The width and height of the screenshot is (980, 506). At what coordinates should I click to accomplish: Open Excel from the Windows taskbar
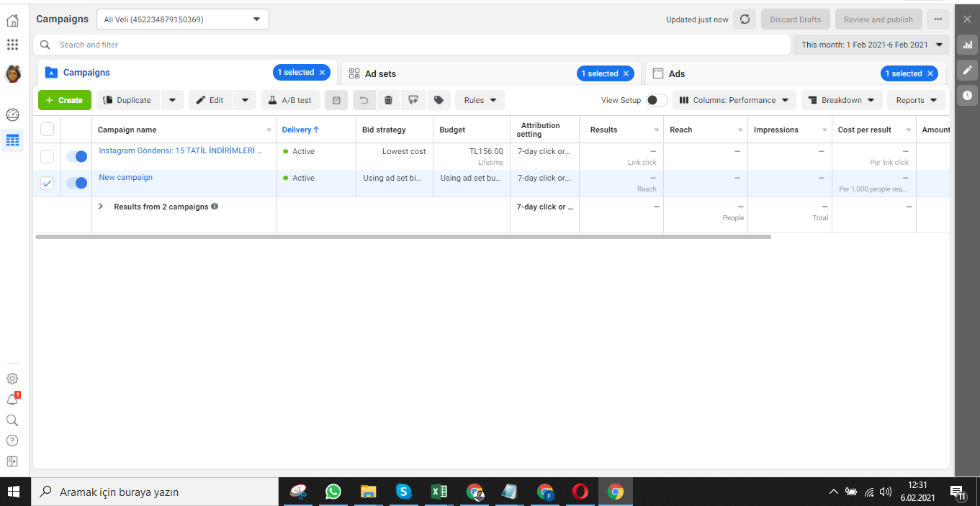(439, 492)
